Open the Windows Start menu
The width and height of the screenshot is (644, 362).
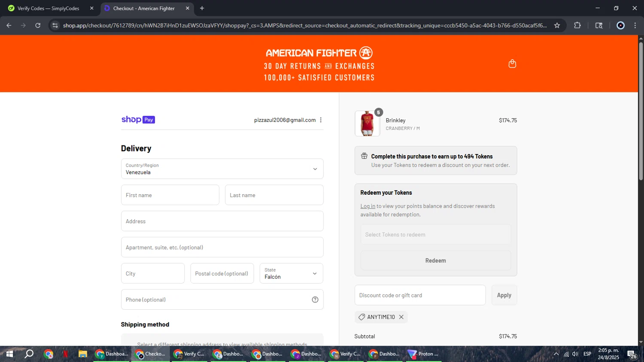click(x=9, y=354)
